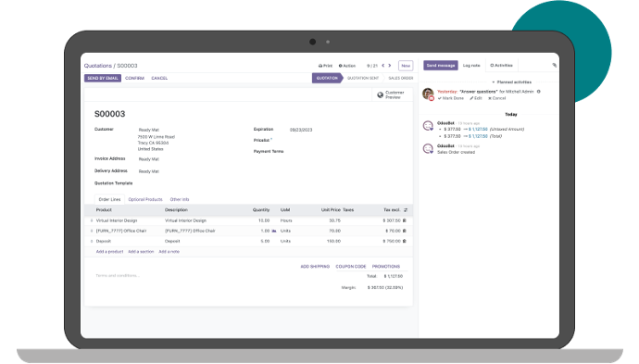
Task: Click trash icon on Office Chair line
Action: click(x=405, y=231)
